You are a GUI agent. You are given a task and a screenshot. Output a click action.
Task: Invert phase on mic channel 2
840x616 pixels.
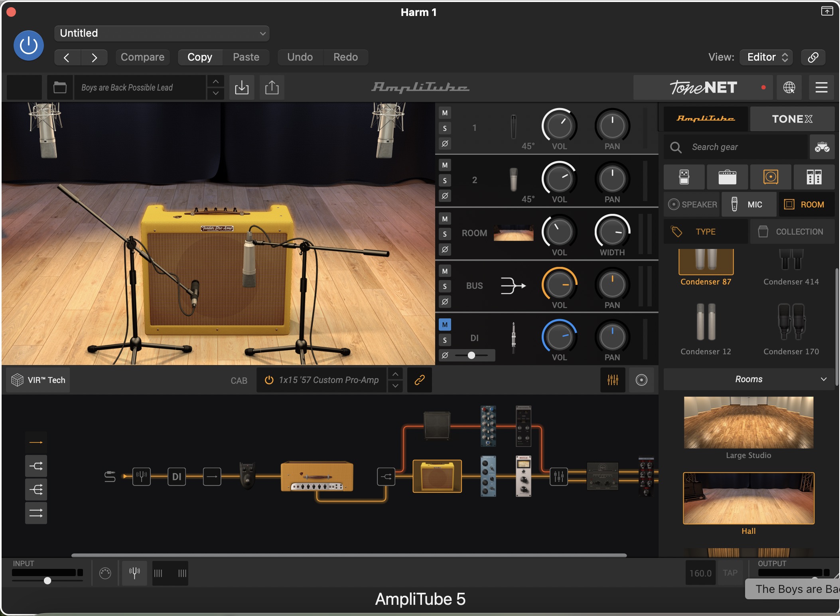coord(445,196)
